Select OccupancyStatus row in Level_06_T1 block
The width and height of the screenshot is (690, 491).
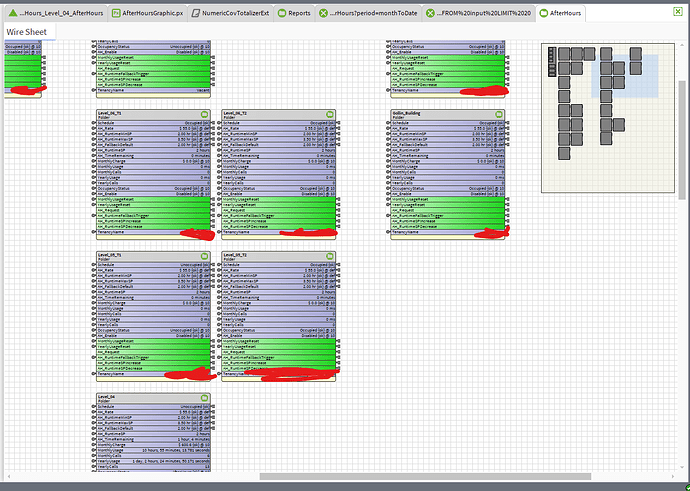tap(153, 188)
